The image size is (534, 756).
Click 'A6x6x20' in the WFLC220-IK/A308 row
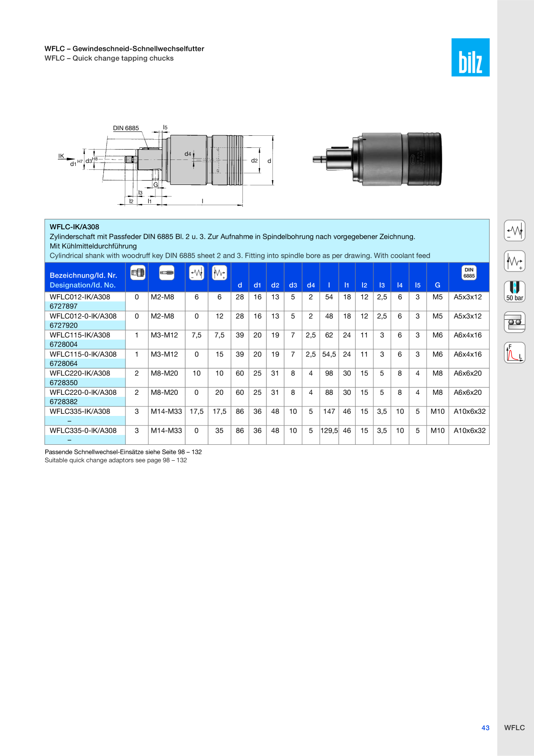coord(468,373)
